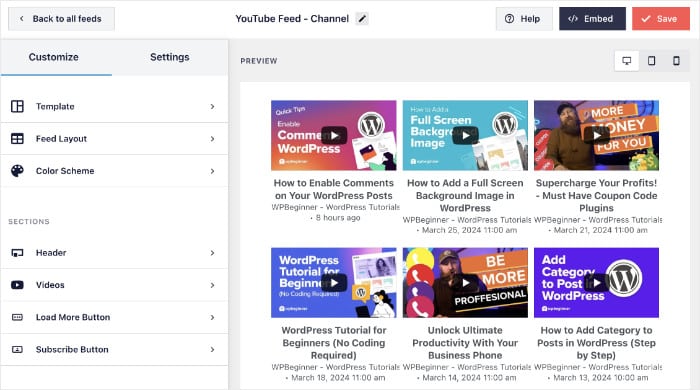
Task: Click the Enable Comments video thumbnail
Action: pyautogui.click(x=334, y=136)
